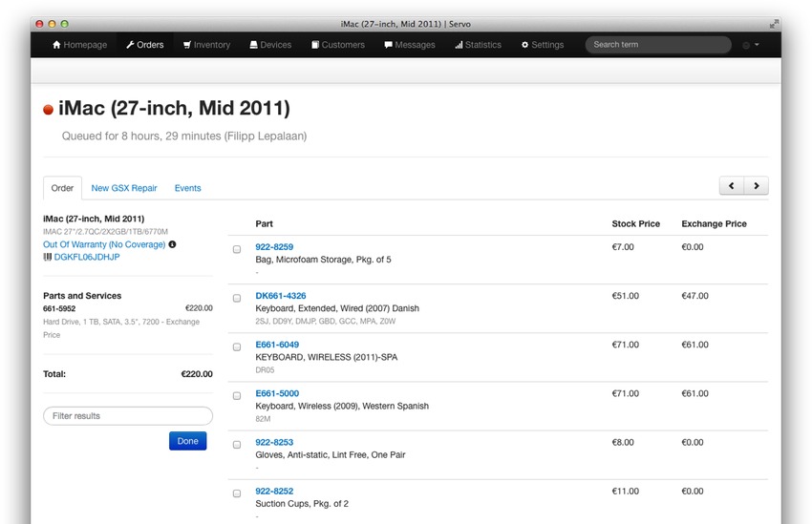Open the Messages section
Screen dimensions: 812x524
pos(410,45)
